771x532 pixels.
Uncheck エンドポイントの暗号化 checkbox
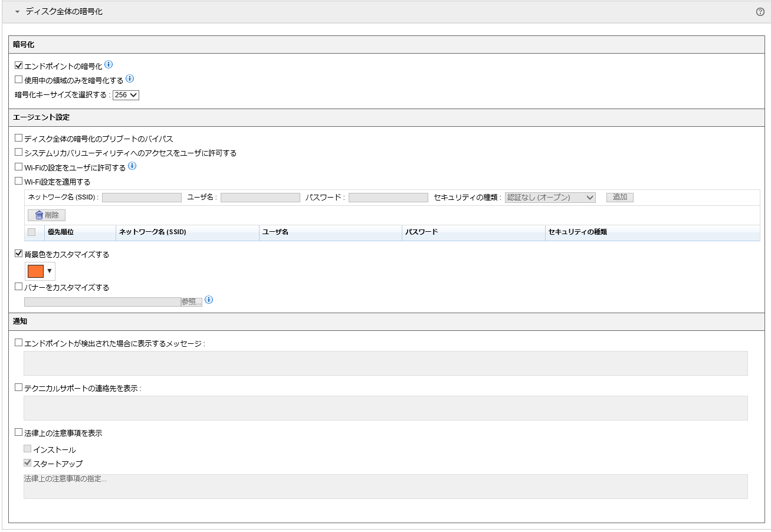19,65
